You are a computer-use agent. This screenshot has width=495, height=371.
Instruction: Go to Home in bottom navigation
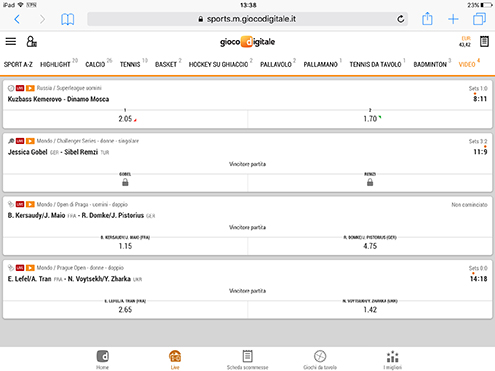coord(103,360)
